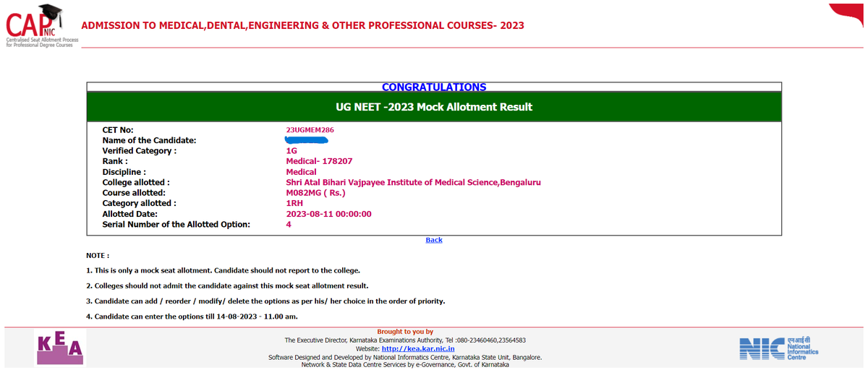Click the 'Software Designed and Developed by' line
Image resolution: width=868 pixels, height=370 pixels.
click(x=405, y=357)
